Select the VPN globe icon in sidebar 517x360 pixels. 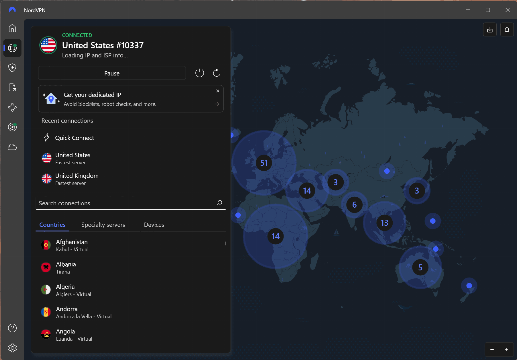pos(12,48)
